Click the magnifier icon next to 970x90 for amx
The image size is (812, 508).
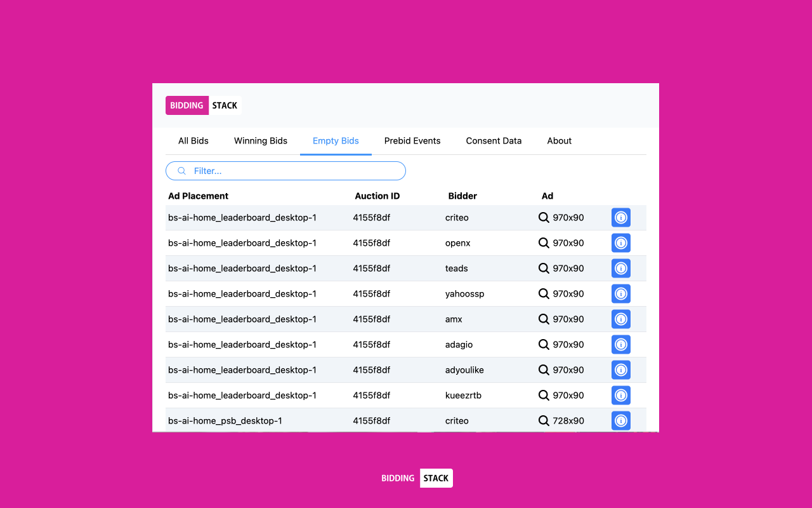(544, 319)
